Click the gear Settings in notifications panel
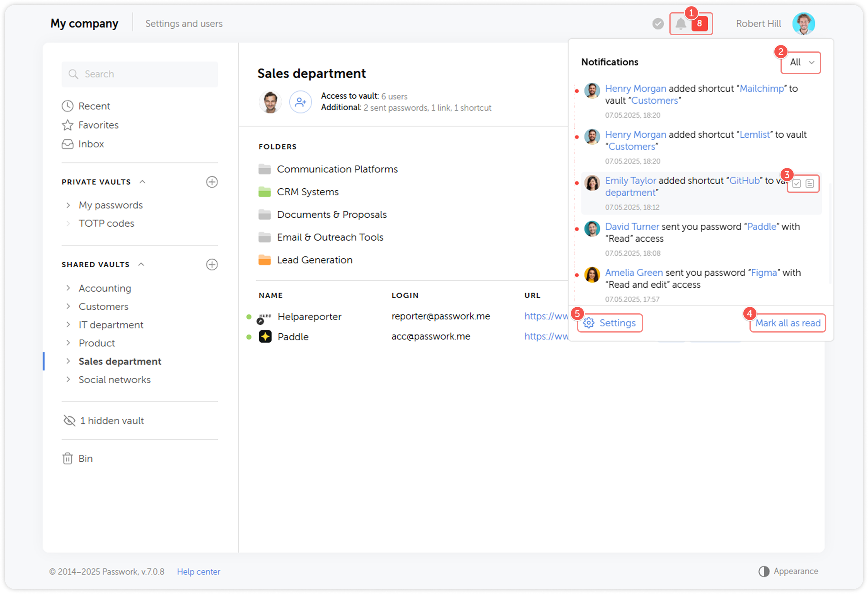The width and height of the screenshot is (868, 594). pos(610,323)
